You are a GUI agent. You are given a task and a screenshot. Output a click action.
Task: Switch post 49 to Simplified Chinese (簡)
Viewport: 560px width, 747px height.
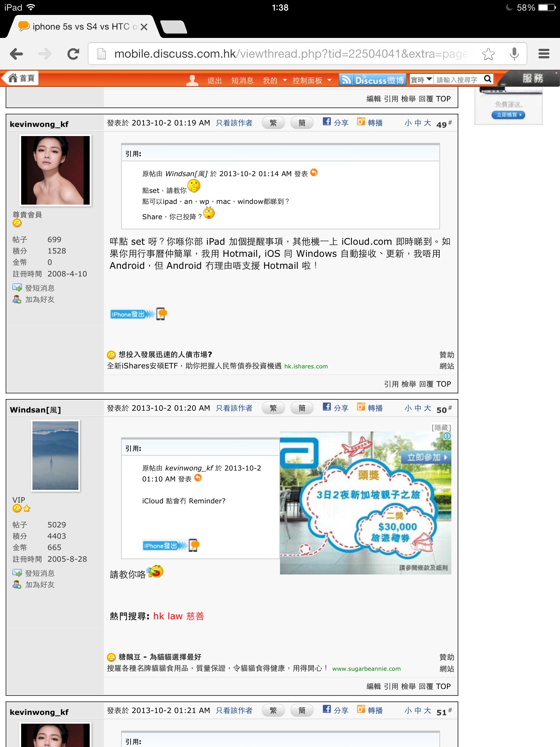tap(302, 123)
